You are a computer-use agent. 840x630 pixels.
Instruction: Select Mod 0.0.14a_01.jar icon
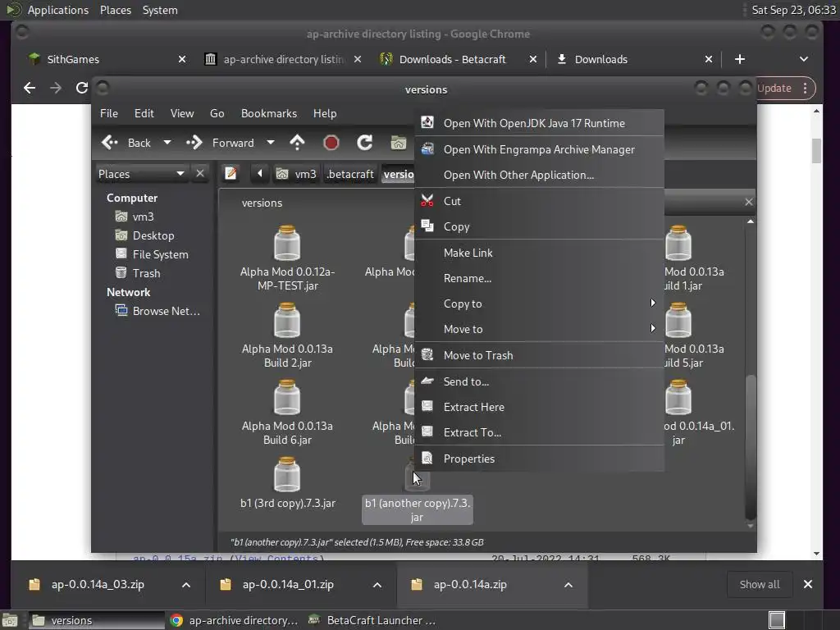678,398
